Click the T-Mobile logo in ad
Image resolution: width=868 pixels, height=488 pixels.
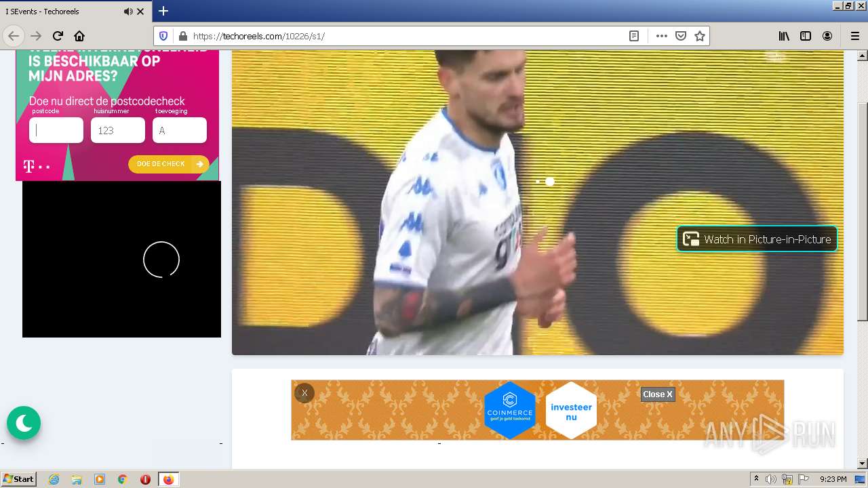tap(37, 166)
